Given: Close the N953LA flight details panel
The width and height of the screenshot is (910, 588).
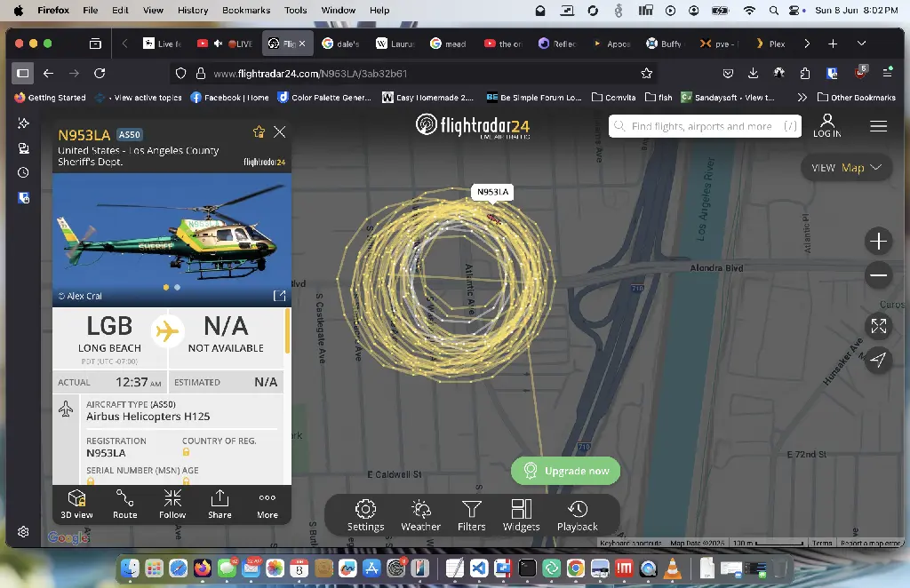Looking at the screenshot, I should (x=280, y=131).
